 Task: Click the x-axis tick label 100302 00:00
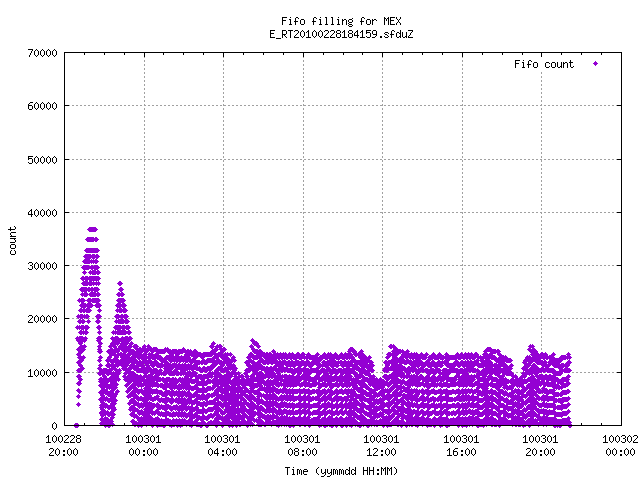pyautogui.click(x=620, y=446)
